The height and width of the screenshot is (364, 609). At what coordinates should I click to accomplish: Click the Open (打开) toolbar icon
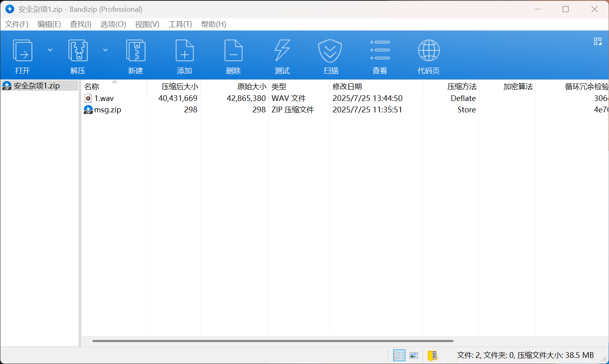22,50
